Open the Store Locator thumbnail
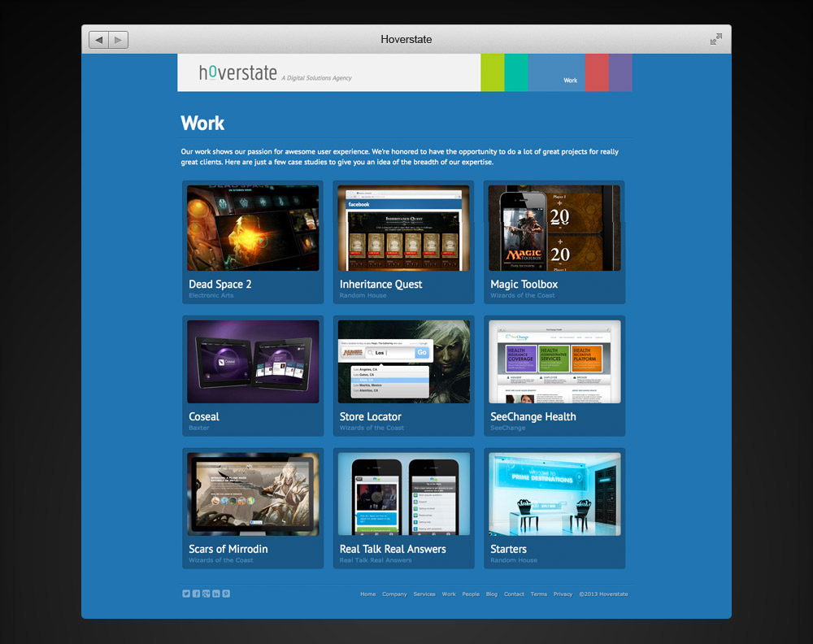The width and height of the screenshot is (813, 644). point(404,361)
